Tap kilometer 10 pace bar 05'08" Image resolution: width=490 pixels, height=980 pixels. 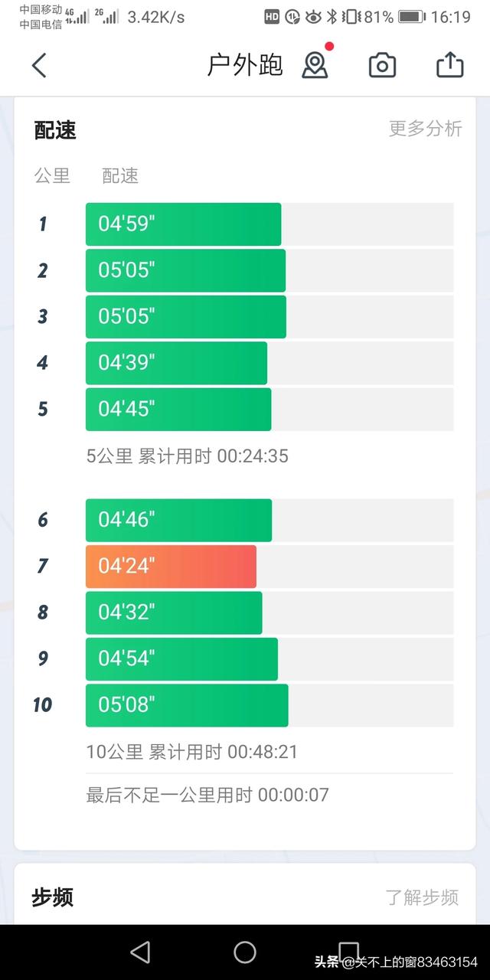[187, 705]
